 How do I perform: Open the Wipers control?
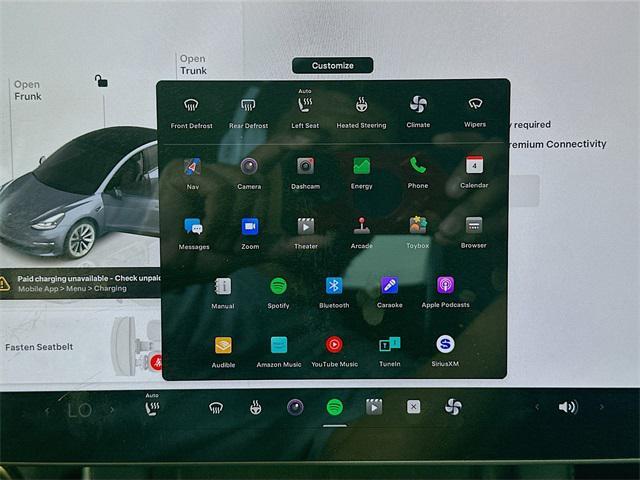coord(475,112)
